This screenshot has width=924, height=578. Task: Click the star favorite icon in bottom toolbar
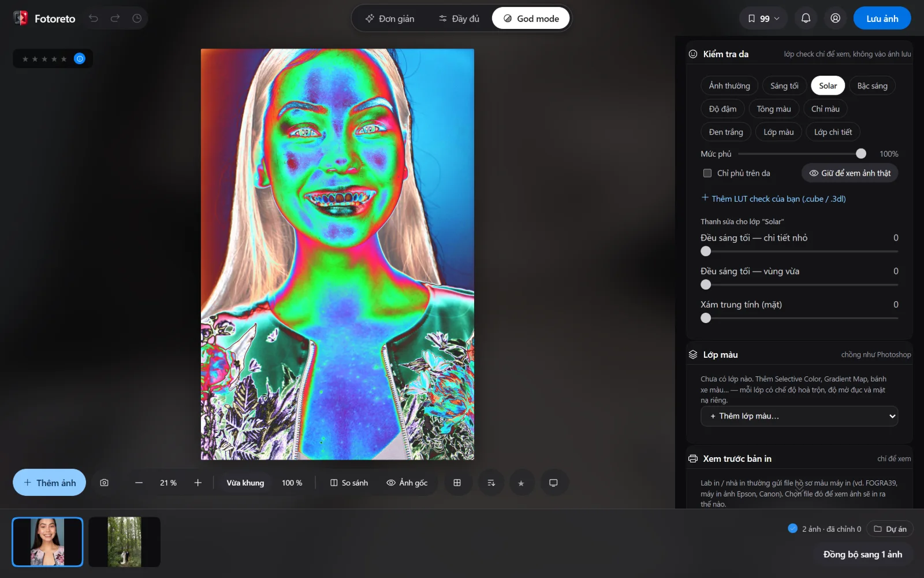pos(521,483)
